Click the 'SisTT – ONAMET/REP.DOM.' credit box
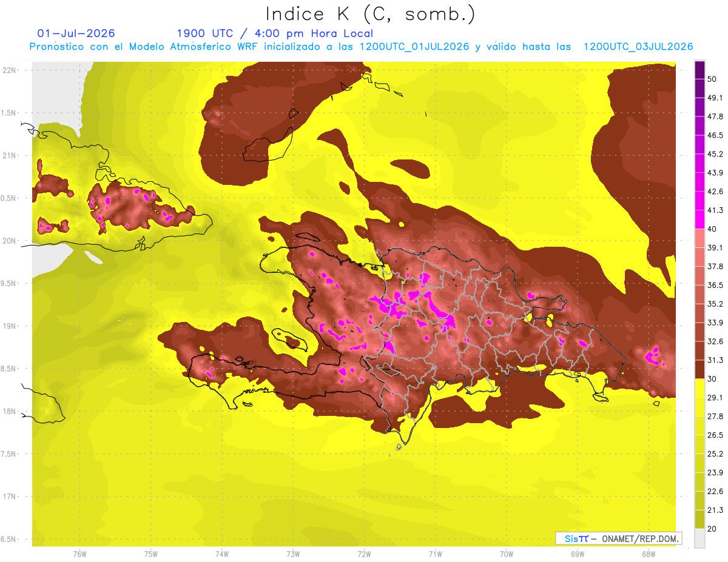728x562 pixels. [619, 538]
